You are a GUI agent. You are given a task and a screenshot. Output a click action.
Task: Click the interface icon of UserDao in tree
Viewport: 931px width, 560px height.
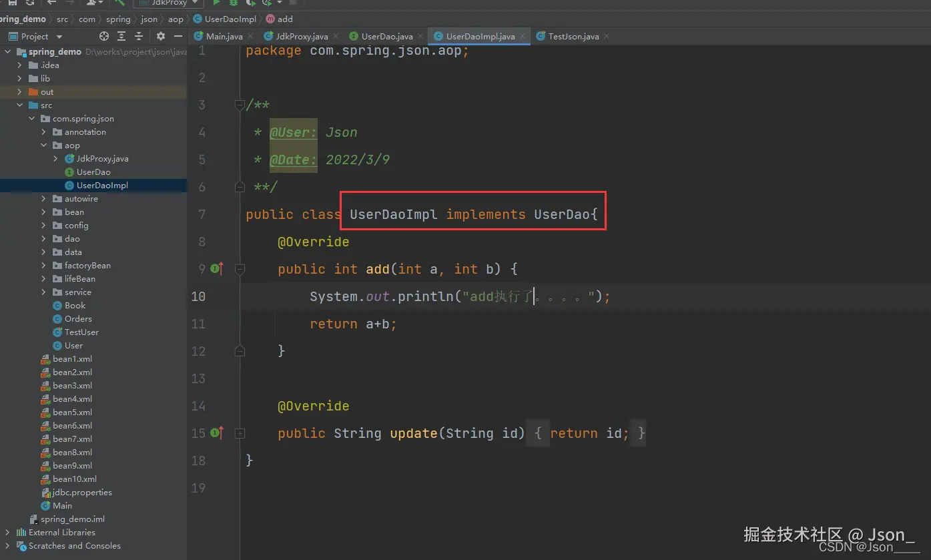tap(69, 172)
